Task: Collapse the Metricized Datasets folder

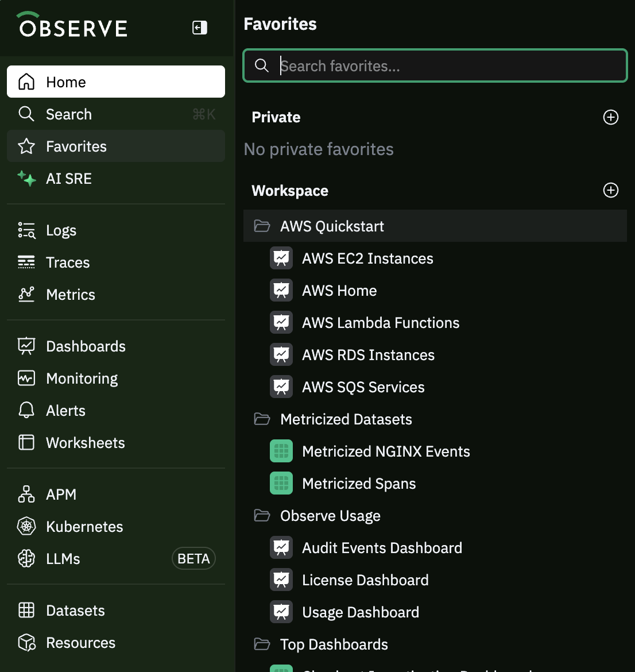Action: pyautogui.click(x=435, y=419)
